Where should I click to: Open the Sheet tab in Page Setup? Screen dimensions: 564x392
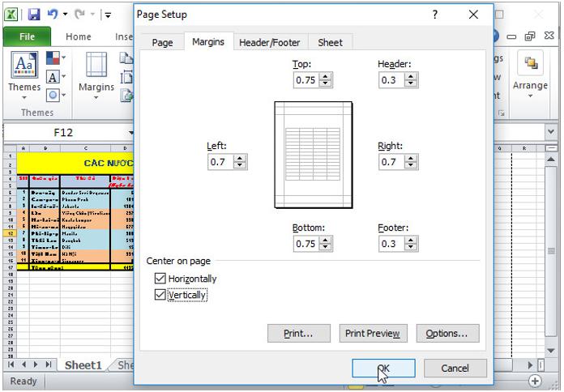330,42
